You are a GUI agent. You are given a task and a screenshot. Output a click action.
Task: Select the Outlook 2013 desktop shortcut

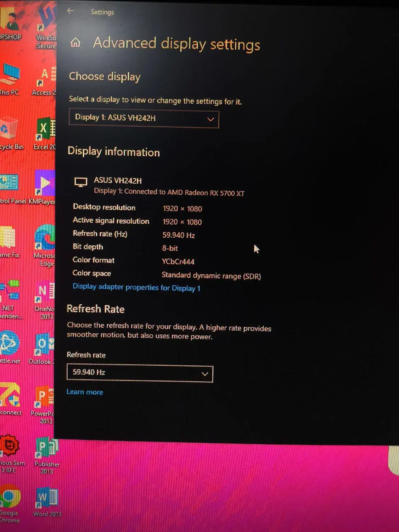[x=43, y=349]
